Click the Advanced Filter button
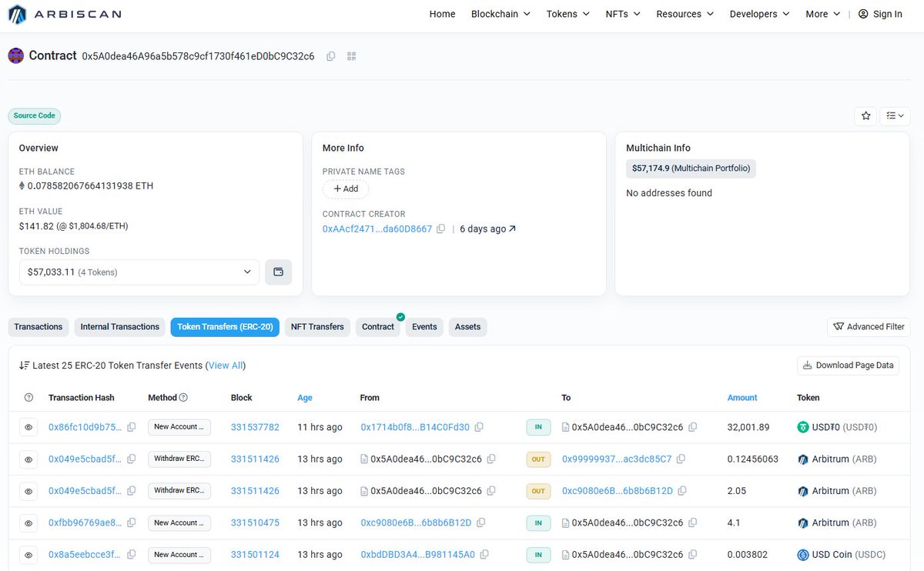Screen dimensions: 924x571 (869, 327)
